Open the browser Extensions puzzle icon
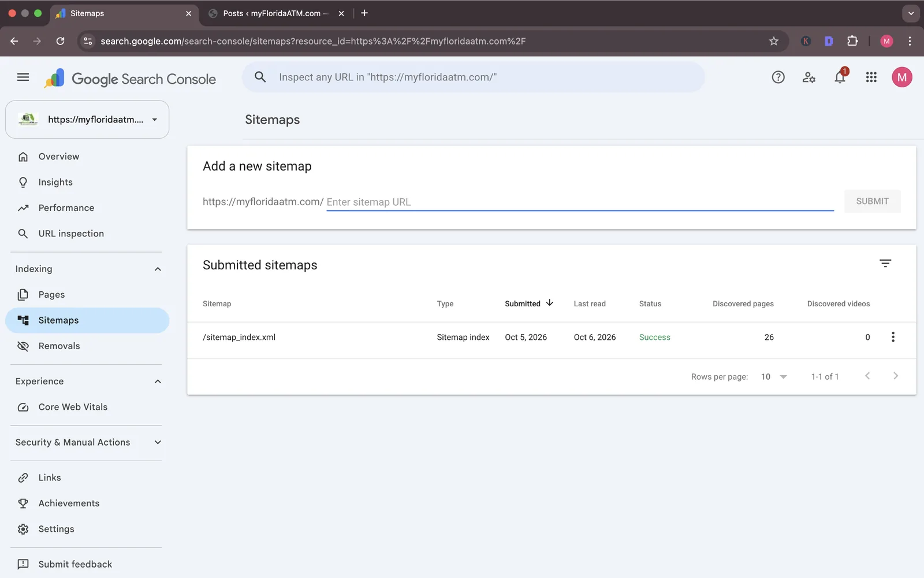924x578 pixels. coord(852,41)
